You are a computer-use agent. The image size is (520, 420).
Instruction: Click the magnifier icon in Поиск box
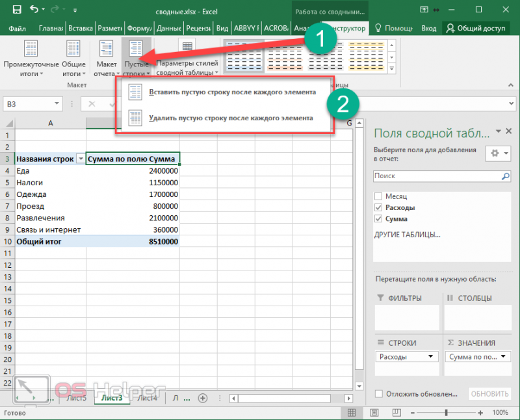(x=506, y=176)
